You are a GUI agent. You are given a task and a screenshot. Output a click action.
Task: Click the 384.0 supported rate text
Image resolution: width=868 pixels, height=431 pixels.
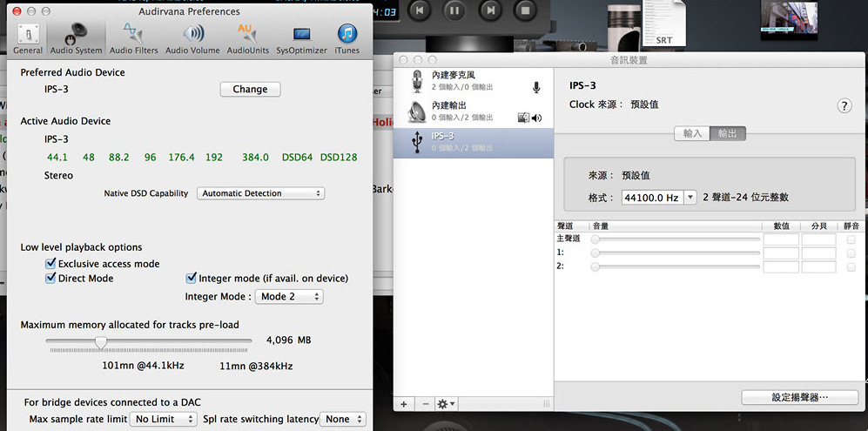(x=255, y=158)
